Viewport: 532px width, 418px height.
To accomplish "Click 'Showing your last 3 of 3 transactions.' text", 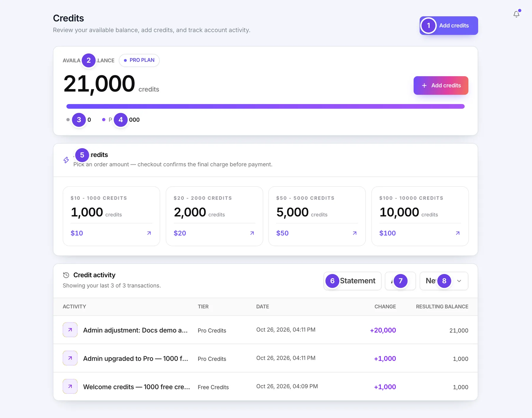I will 112,286.
